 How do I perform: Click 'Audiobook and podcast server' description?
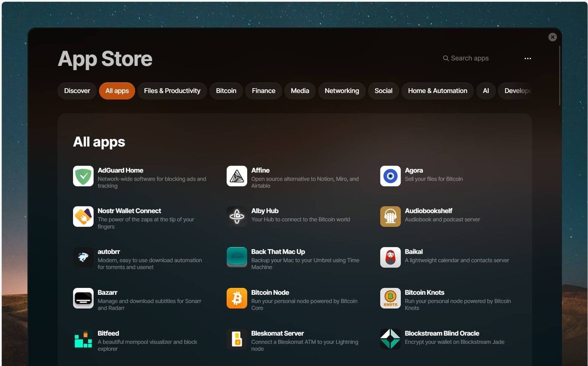coord(442,219)
